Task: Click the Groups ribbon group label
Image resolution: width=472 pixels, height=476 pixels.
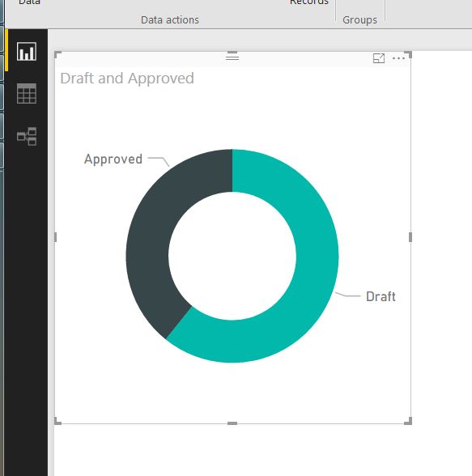Action: [359, 20]
